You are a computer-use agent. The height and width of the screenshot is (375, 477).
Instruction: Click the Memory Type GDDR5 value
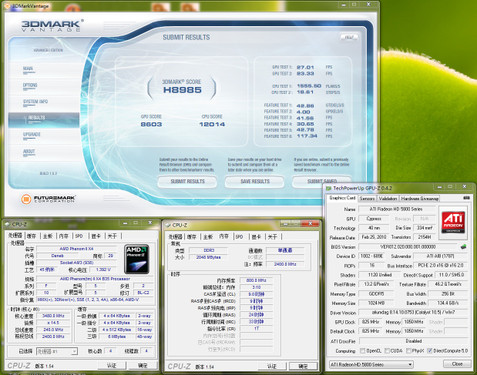pyautogui.click(x=376, y=294)
